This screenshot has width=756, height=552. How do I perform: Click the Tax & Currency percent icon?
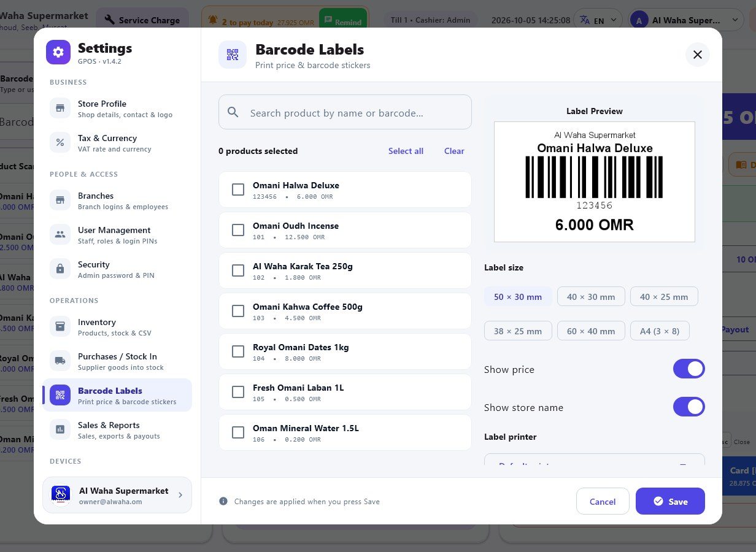[x=60, y=142]
